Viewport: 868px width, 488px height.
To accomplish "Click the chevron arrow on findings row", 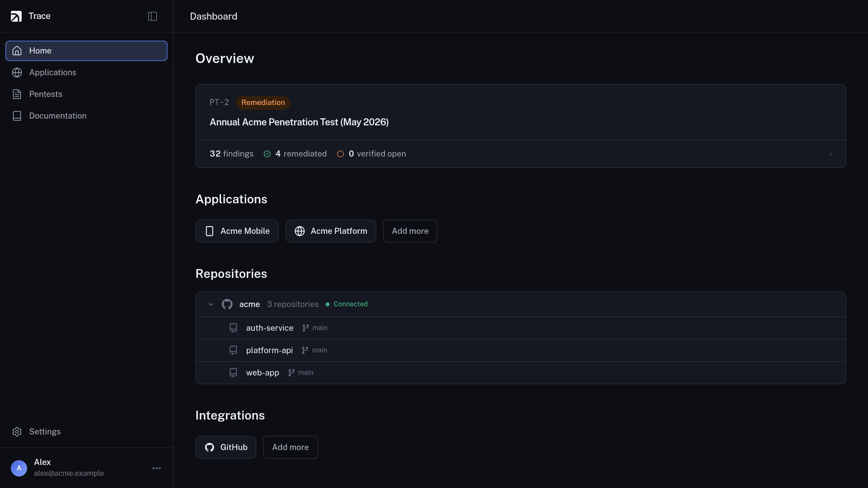I will pyautogui.click(x=831, y=154).
